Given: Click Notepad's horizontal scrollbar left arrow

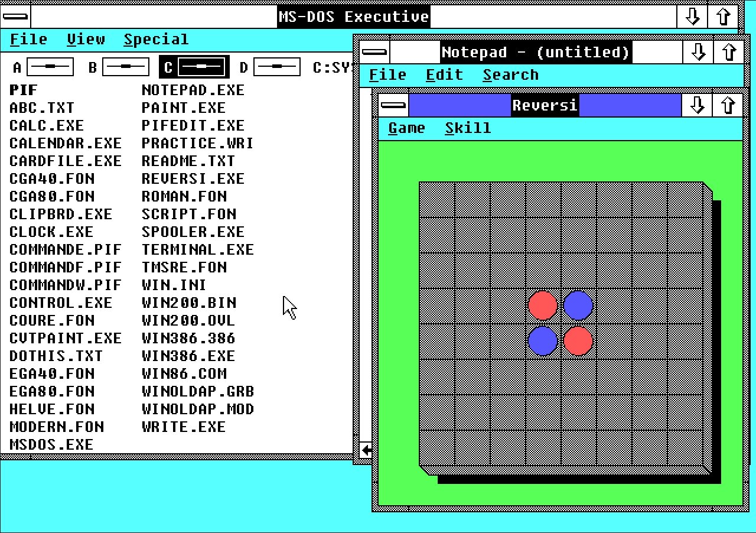Looking at the screenshot, I should pos(366,450).
